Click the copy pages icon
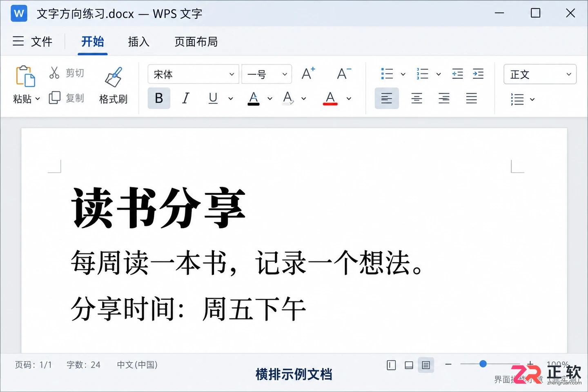The image size is (588, 392). point(54,98)
